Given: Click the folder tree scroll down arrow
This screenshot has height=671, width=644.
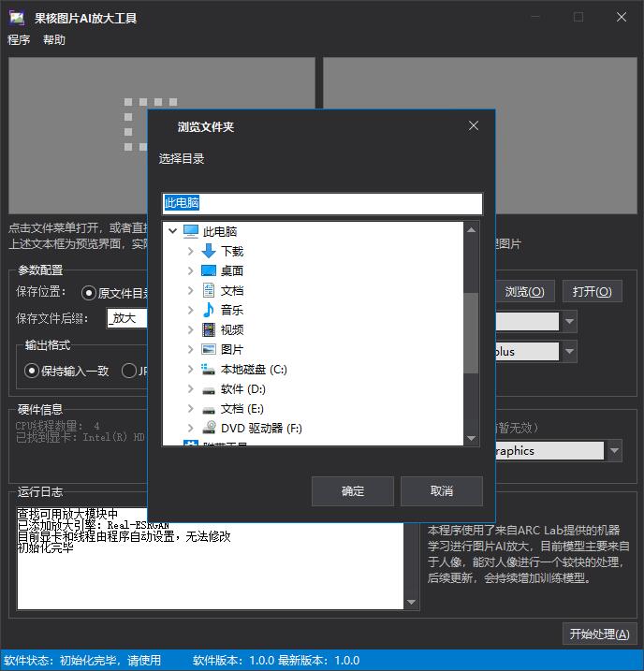Looking at the screenshot, I should point(471,438).
